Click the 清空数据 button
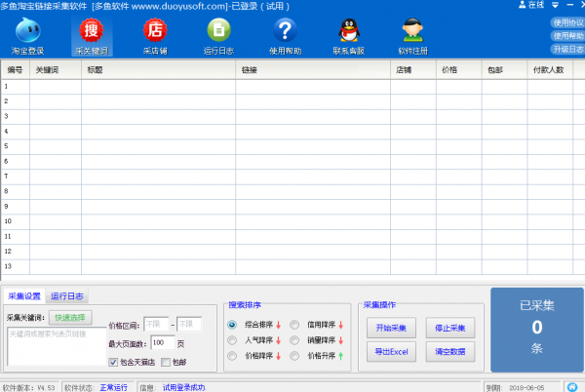Image resolution: width=585 pixels, height=392 pixels. (x=450, y=352)
